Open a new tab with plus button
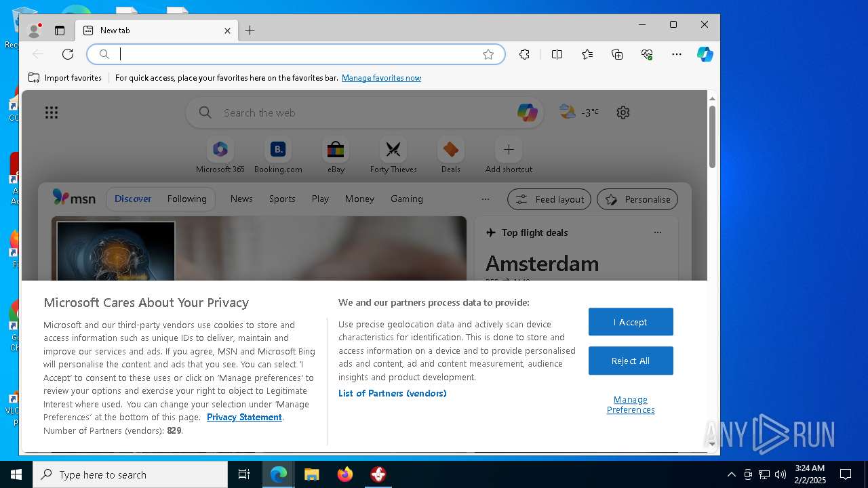 pos(250,30)
